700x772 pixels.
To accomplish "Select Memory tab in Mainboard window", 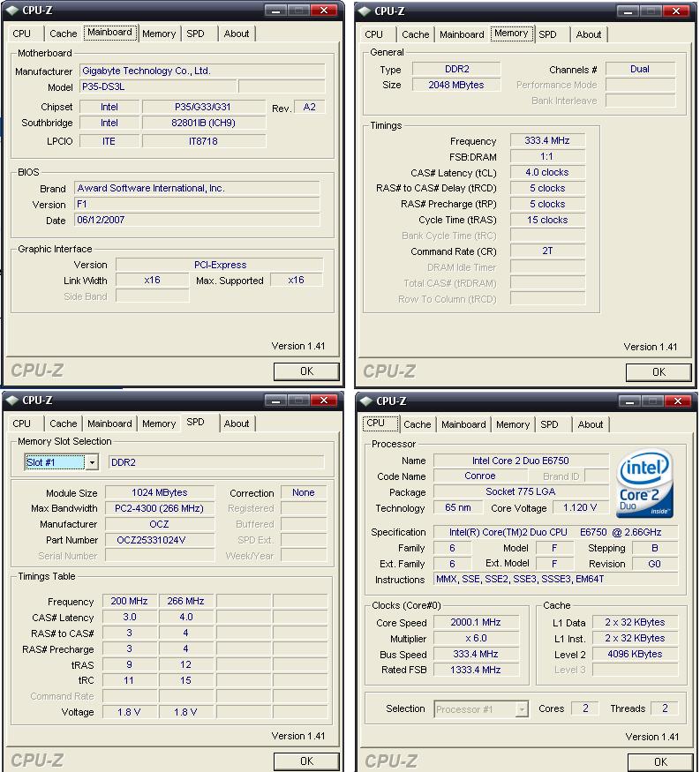I will tap(159, 34).
